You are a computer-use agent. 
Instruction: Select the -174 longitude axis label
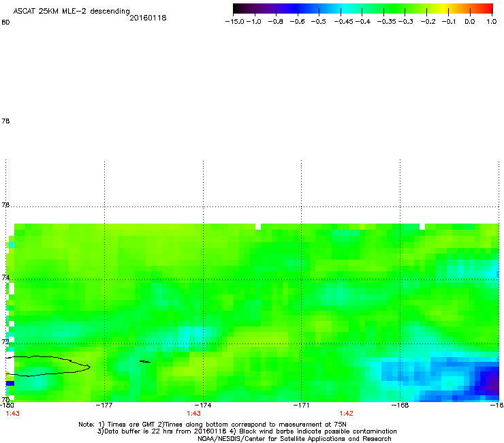203,406
